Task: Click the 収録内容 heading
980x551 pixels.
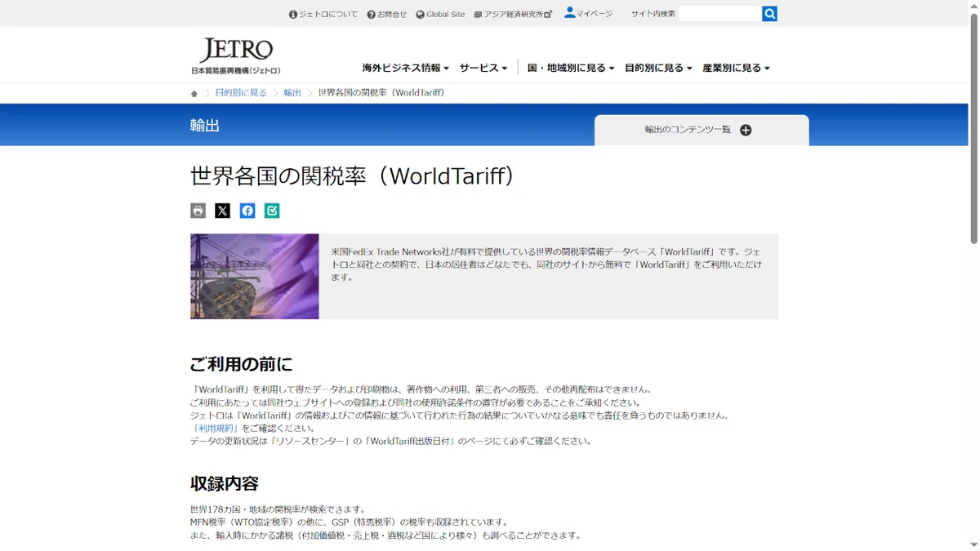Action: (x=225, y=483)
